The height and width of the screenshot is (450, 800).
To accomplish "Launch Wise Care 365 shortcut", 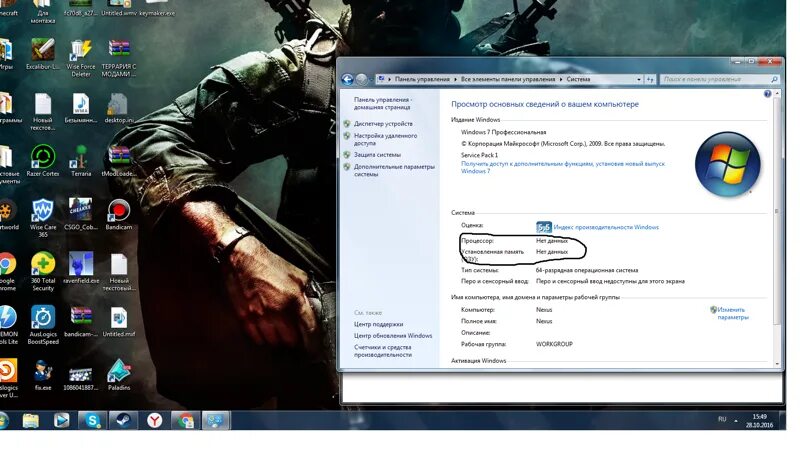I will click(43, 218).
